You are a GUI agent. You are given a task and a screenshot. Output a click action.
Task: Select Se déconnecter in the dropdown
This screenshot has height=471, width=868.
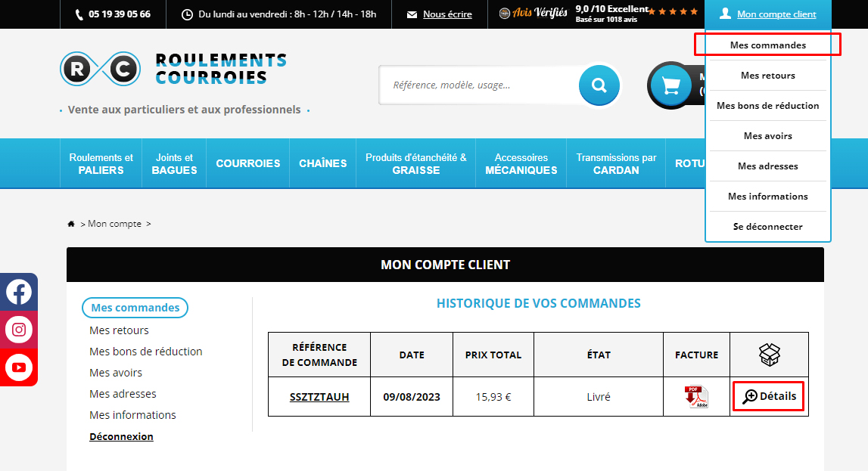pyautogui.click(x=767, y=227)
